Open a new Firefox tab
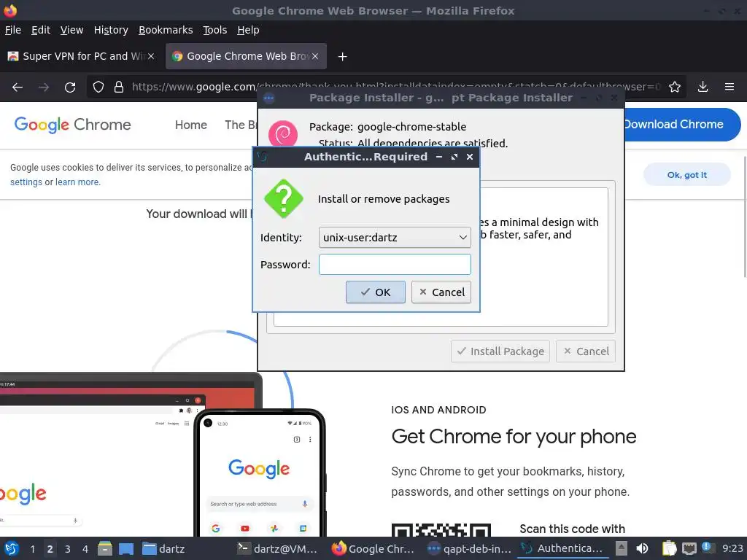This screenshot has width=747, height=560. [342, 57]
